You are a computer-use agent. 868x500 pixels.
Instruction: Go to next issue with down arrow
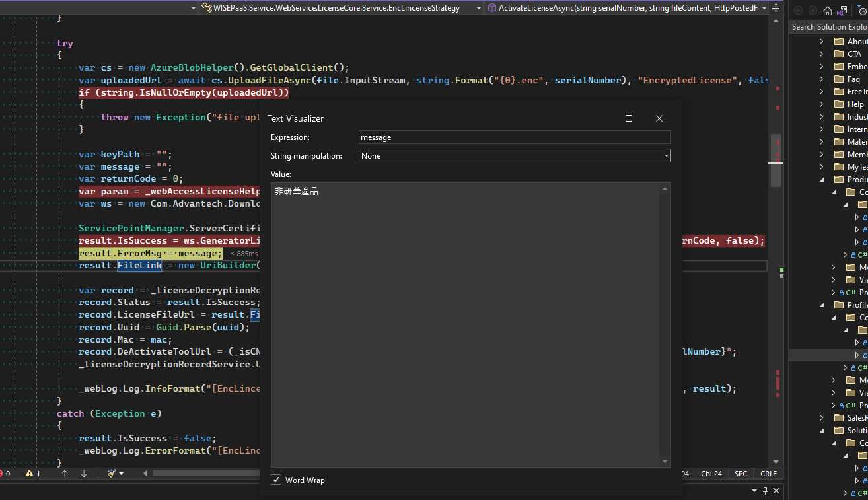(84, 474)
